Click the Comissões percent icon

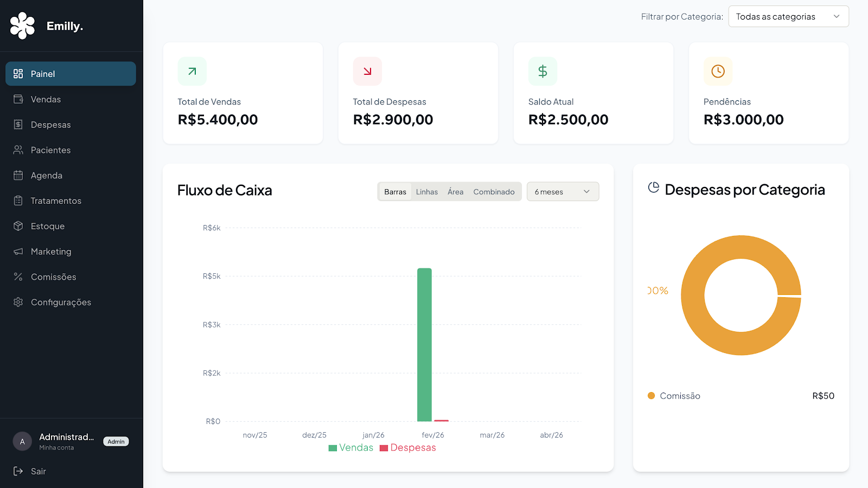[x=18, y=277]
